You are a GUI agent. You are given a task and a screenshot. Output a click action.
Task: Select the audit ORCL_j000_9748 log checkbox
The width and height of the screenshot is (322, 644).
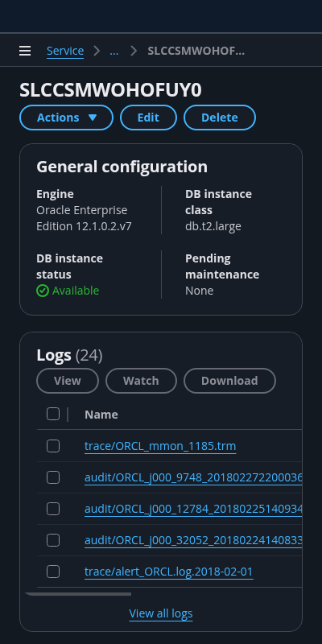53,477
